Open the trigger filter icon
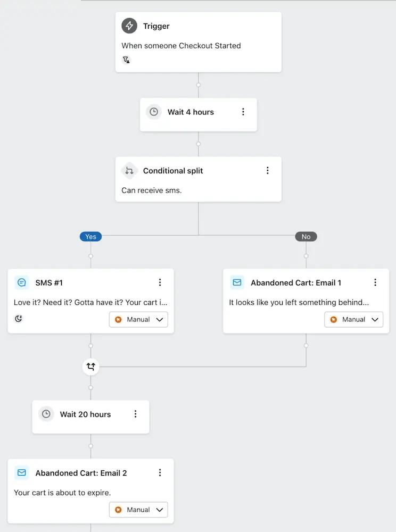Viewport: 396px width, 532px height. click(x=126, y=60)
